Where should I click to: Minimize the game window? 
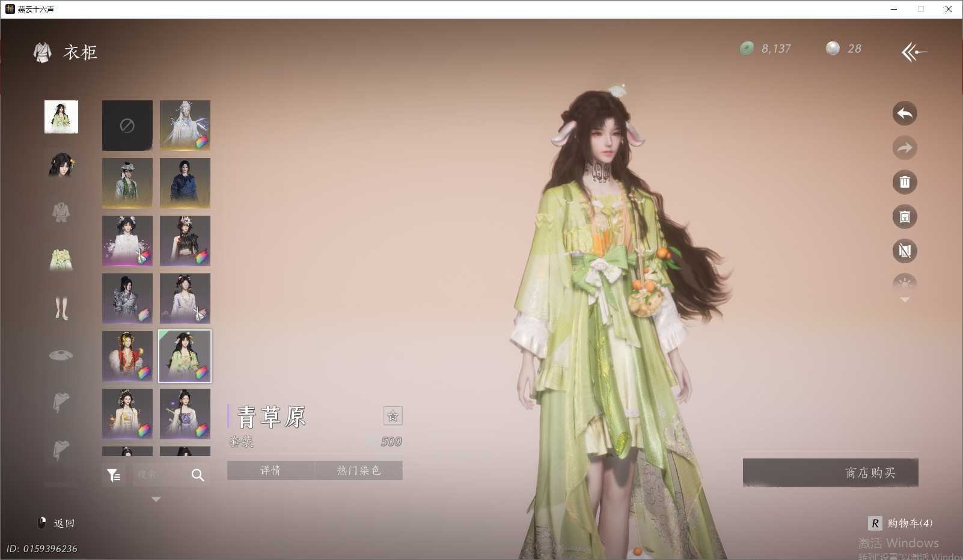(x=894, y=9)
